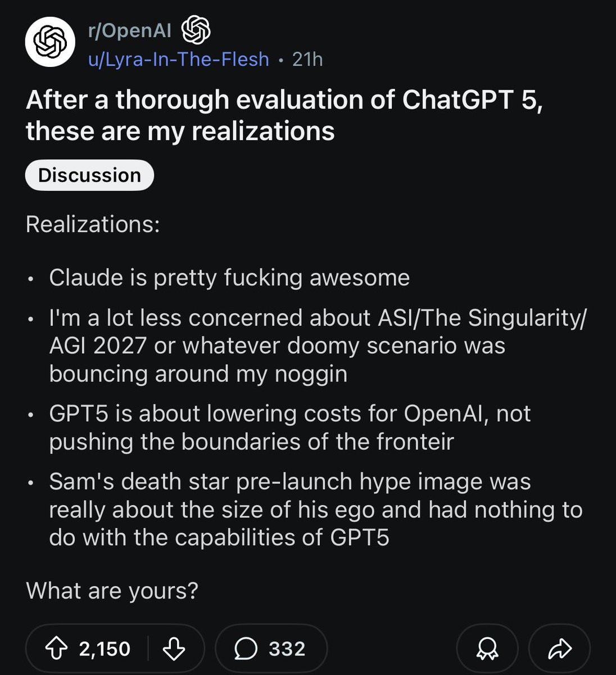The height and width of the screenshot is (675, 616).
Task: Filter by the Discussion flair tag
Action: [x=89, y=175]
